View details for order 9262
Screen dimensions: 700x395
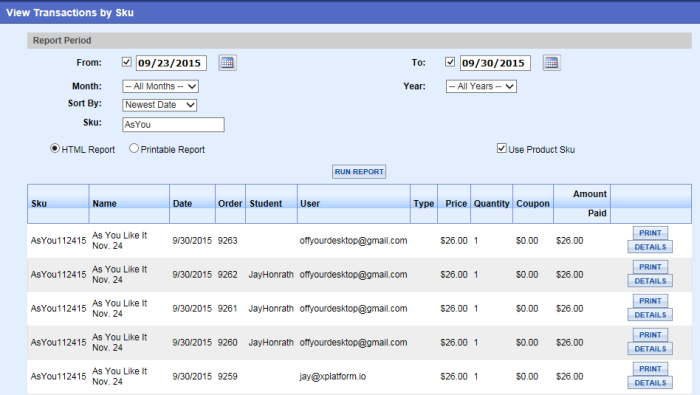click(650, 281)
